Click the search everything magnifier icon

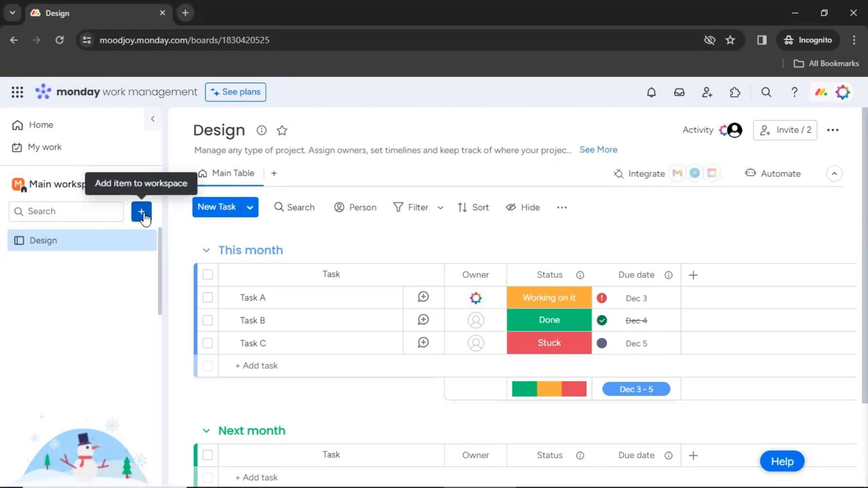pyautogui.click(x=766, y=92)
